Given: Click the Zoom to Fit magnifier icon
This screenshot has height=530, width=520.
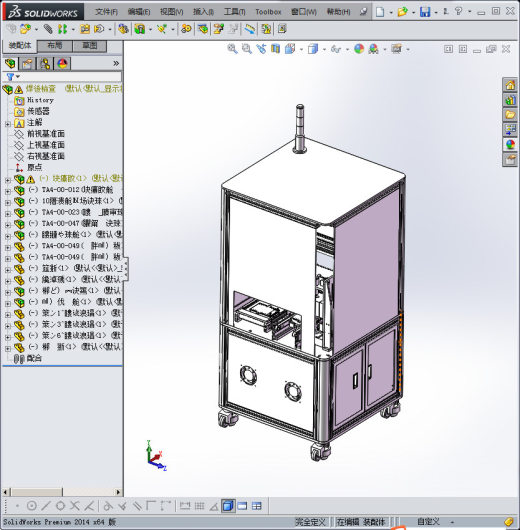Looking at the screenshot, I should 232,49.
